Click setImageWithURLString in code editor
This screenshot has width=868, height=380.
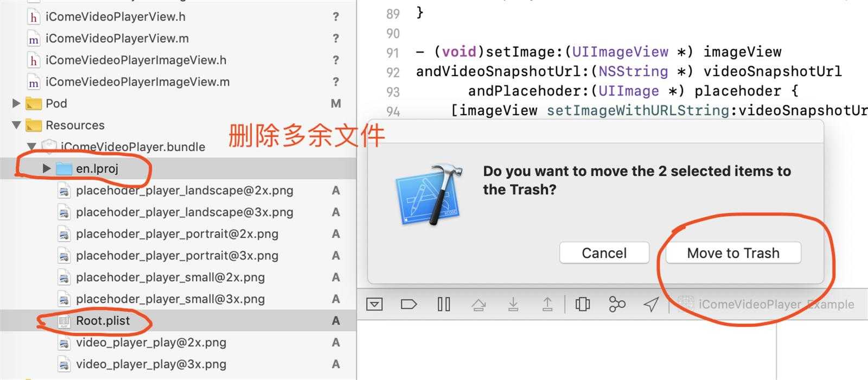[x=637, y=111]
